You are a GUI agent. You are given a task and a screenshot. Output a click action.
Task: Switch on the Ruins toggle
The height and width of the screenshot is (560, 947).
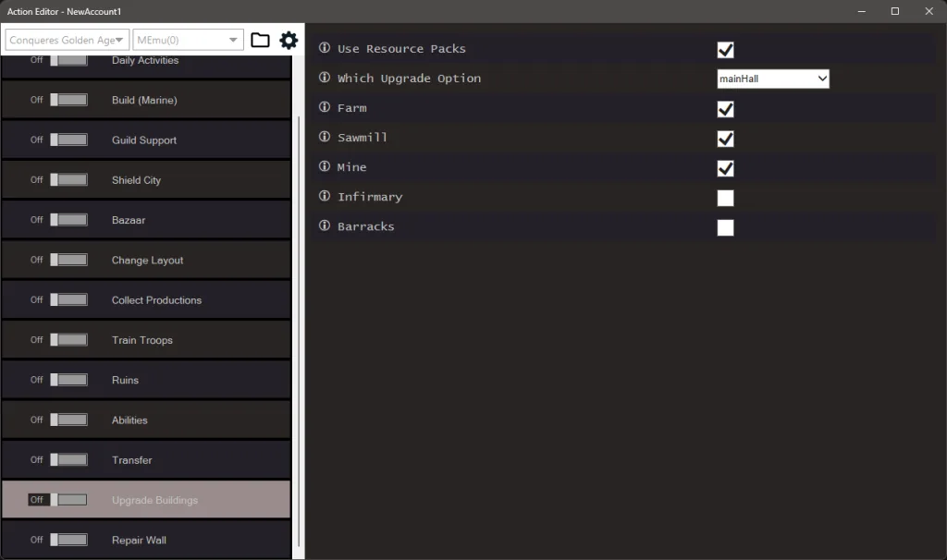click(68, 380)
